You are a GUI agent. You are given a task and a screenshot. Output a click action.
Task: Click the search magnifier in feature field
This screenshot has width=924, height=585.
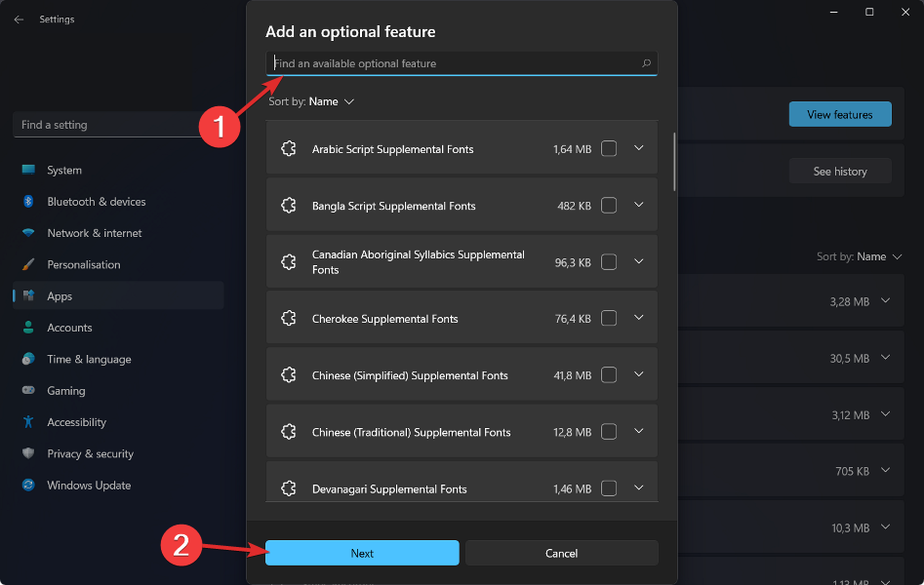(646, 63)
